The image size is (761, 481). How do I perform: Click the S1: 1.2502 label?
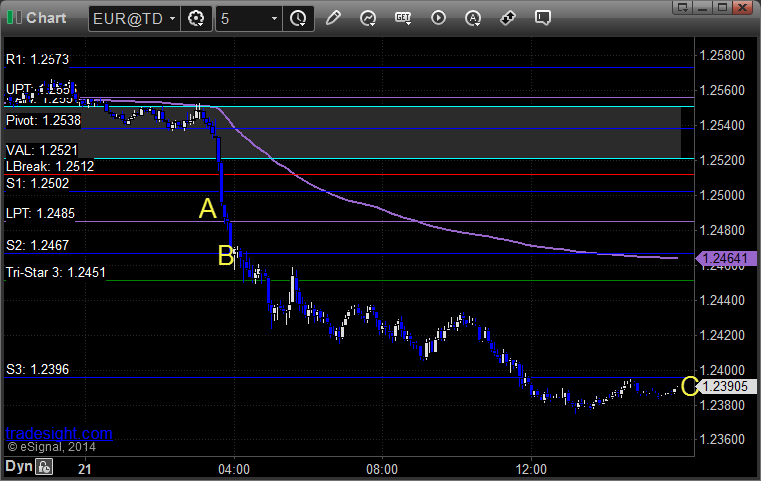[x=37, y=183]
